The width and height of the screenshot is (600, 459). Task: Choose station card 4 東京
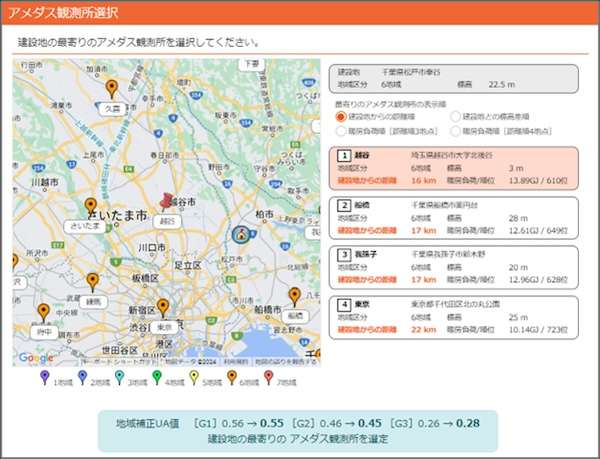point(453,317)
